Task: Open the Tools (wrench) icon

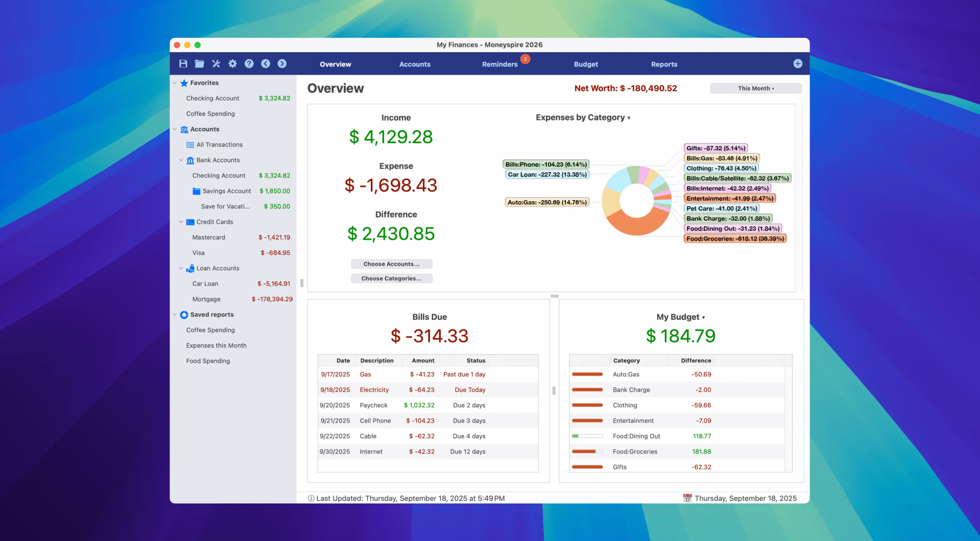Action: (x=216, y=63)
